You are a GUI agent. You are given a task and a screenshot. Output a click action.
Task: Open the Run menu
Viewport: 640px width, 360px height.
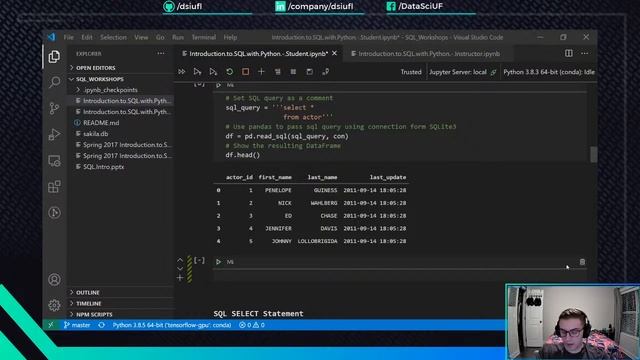tap(178, 37)
